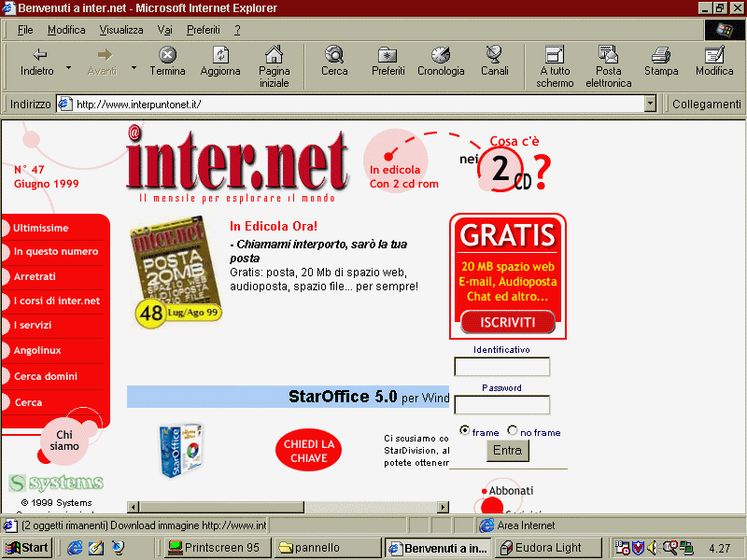747x560 pixels.
Task: Switch to A tutto schermo view
Action: click(555, 66)
